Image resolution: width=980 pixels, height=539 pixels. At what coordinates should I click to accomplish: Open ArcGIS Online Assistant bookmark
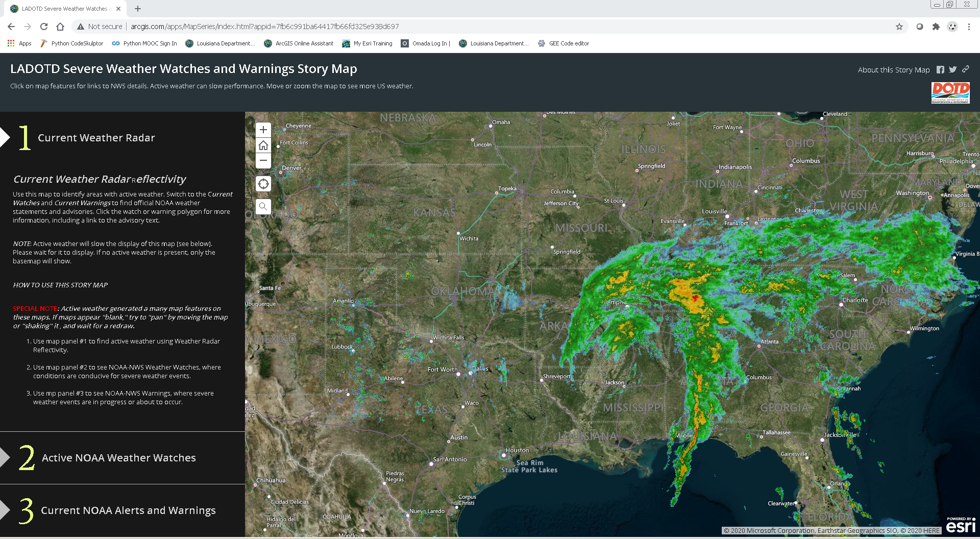tap(299, 43)
